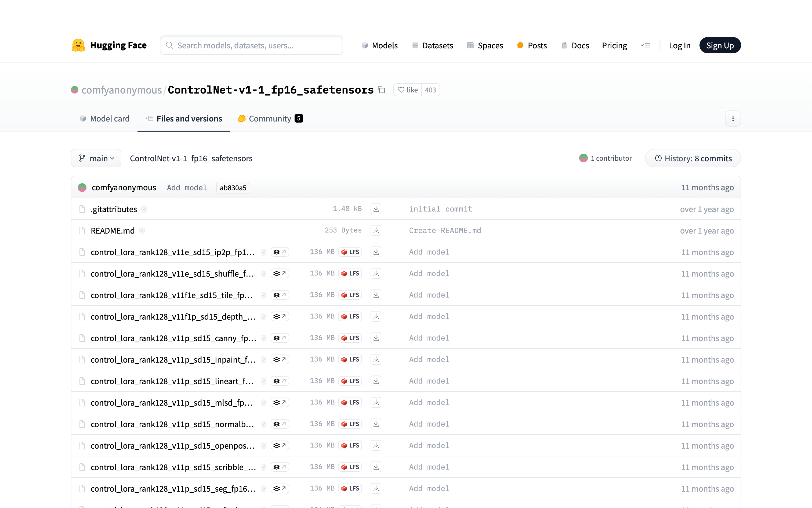This screenshot has width=812, height=508.
Task: Click the LFS badge on the canny row
Action: (x=350, y=338)
